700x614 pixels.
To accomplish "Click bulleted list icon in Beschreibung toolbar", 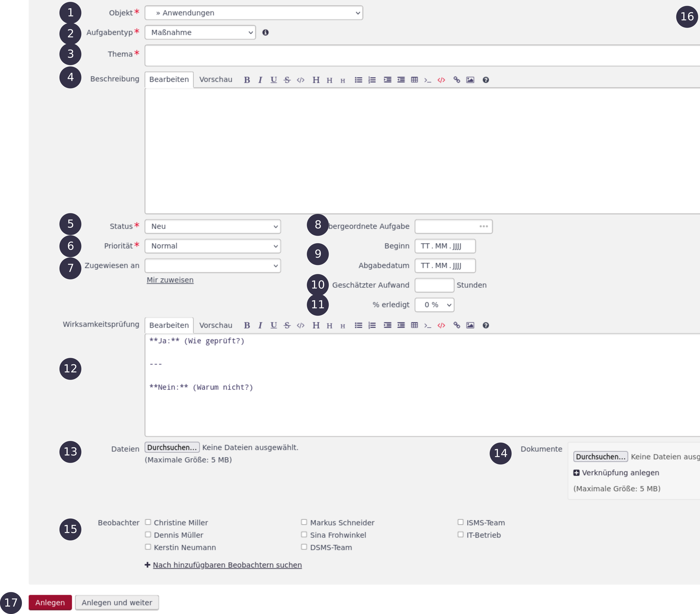I will click(x=358, y=80).
